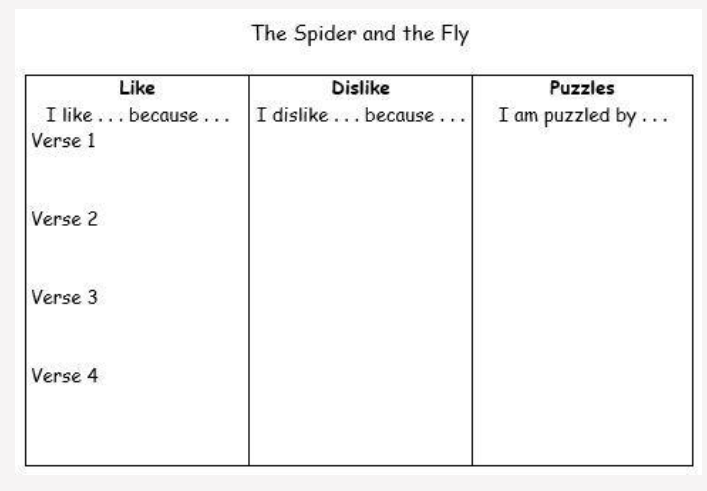Click the "I dislike . . . because" prompt

click(360, 117)
